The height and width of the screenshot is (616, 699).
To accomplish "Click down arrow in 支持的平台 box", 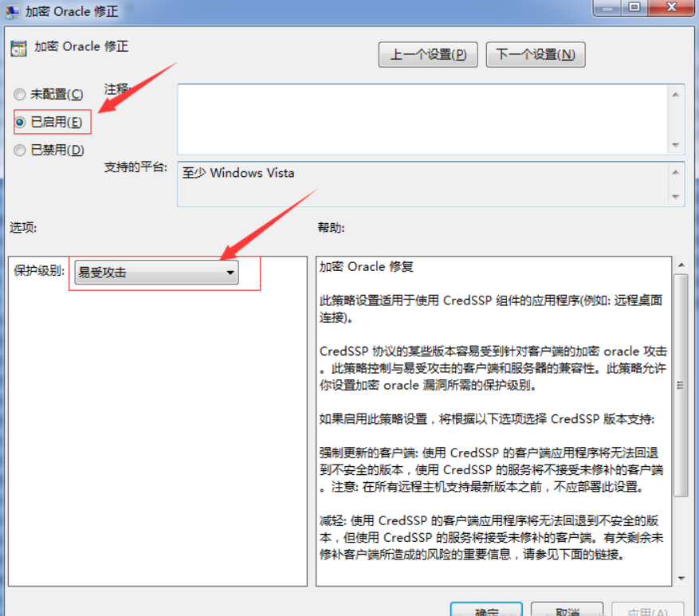I will pyautogui.click(x=677, y=195).
